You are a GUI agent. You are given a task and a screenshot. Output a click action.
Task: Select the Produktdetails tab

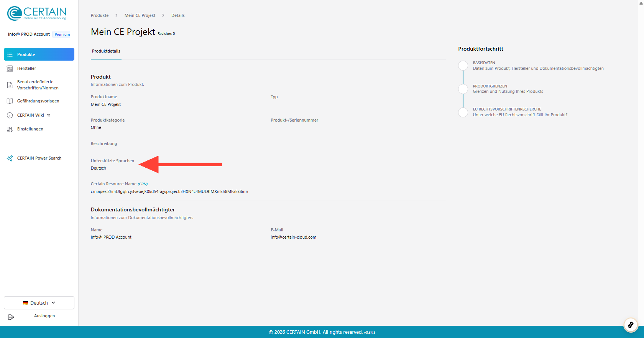(x=106, y=51)
